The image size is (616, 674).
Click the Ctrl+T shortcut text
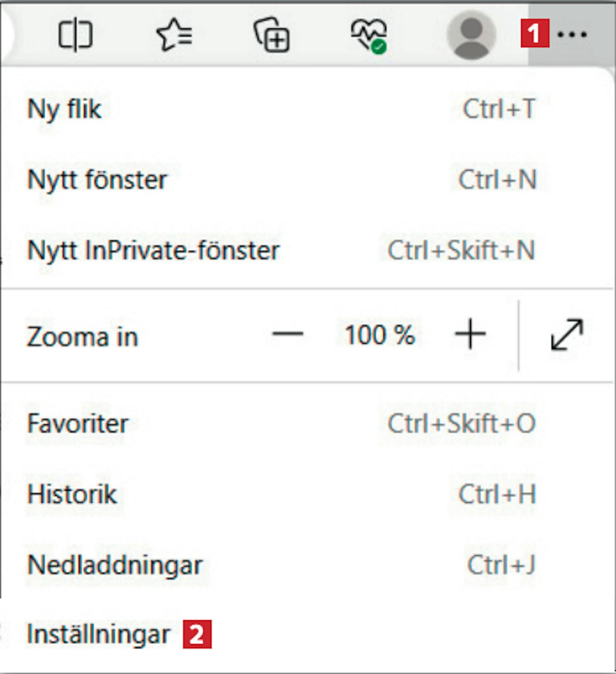[499, 109]
